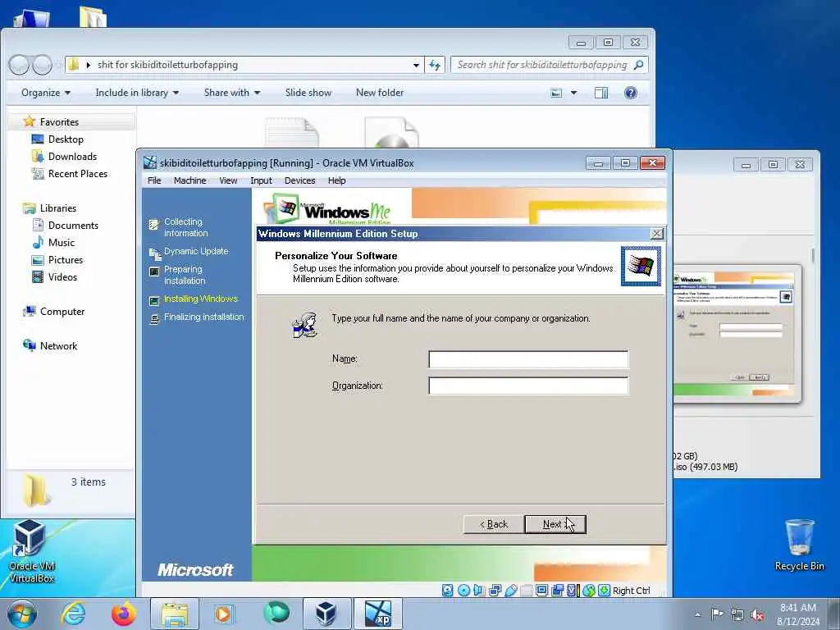The width and height of the screenshot is (840, 630).
Task: Open Windows Media Player from the taskbar
Action: click(x=224, y=614)
